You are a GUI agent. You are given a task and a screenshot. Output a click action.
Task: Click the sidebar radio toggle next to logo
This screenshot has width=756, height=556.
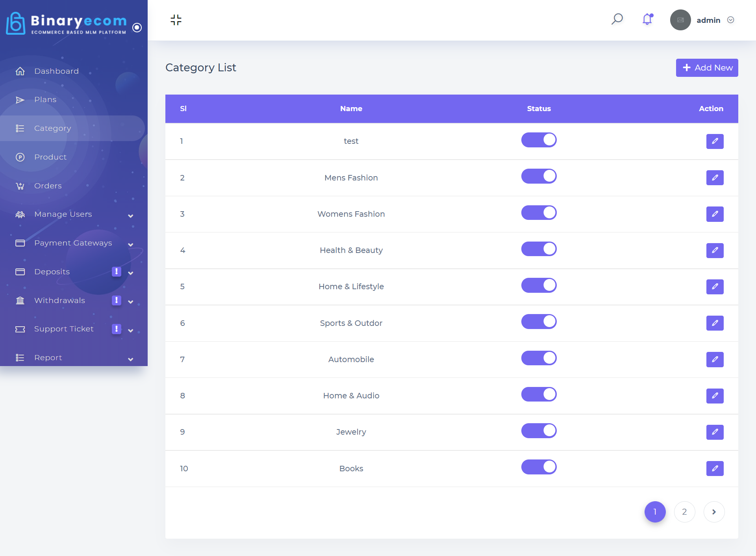137,27
